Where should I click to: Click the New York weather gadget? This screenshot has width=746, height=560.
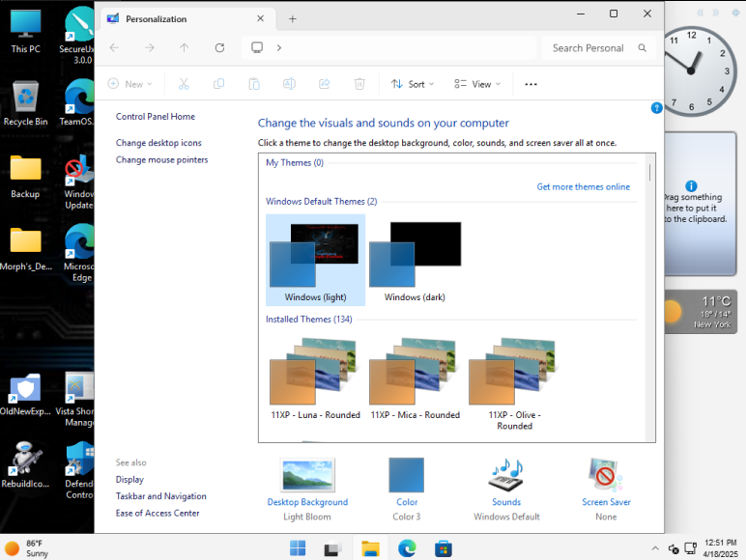click(701, 312)
